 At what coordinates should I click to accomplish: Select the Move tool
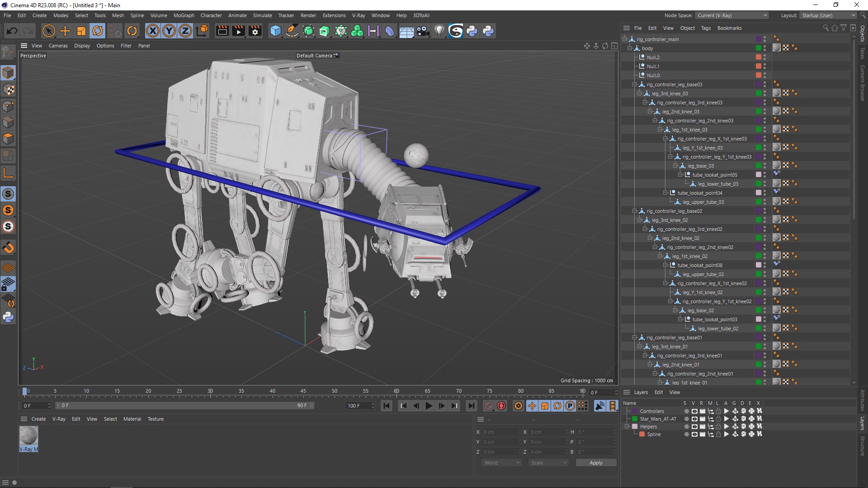(65, 31)
